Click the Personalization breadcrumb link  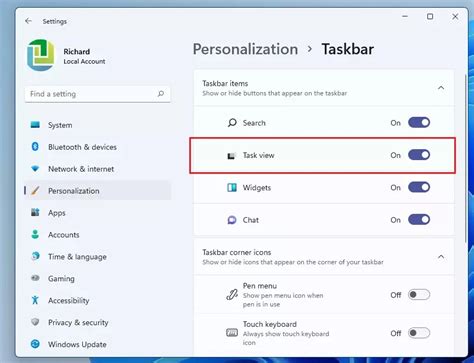[245, 49]
